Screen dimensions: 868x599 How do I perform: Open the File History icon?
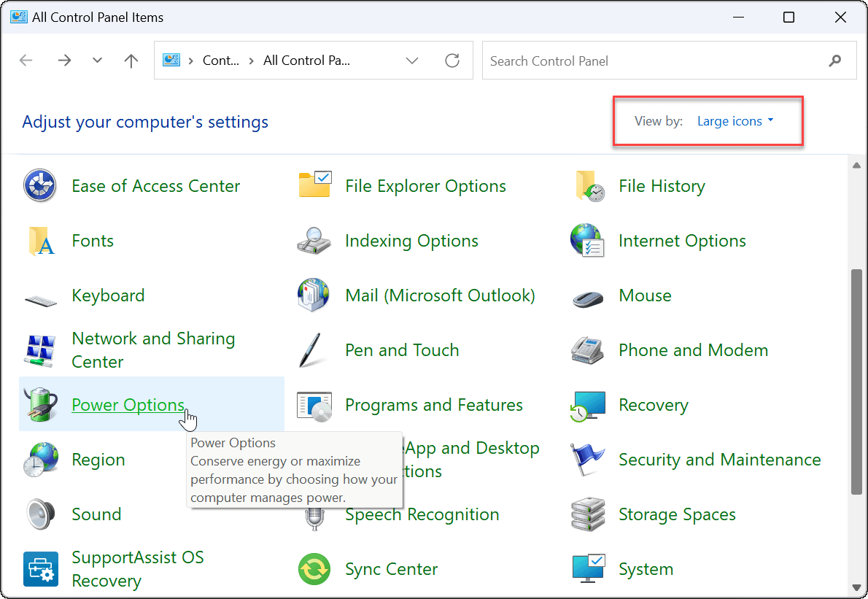(589, 186)
